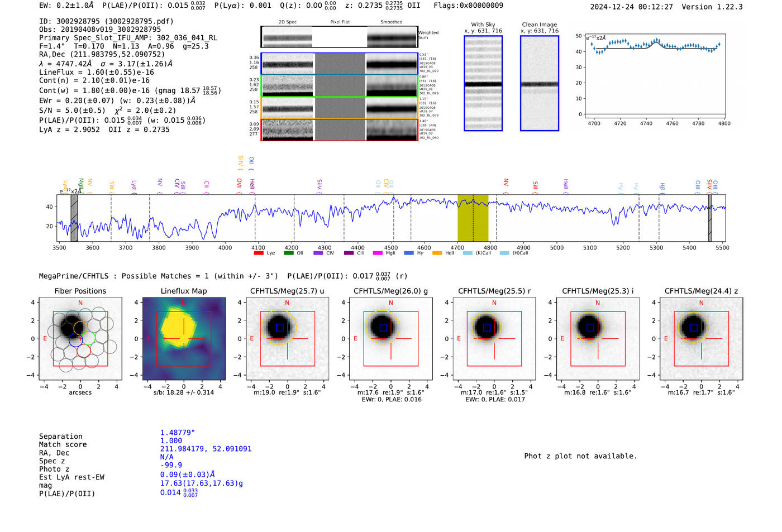782x532 pixels.
Task: Select the orange-bordered 2D spectrum row
Action: coord(340,108)
